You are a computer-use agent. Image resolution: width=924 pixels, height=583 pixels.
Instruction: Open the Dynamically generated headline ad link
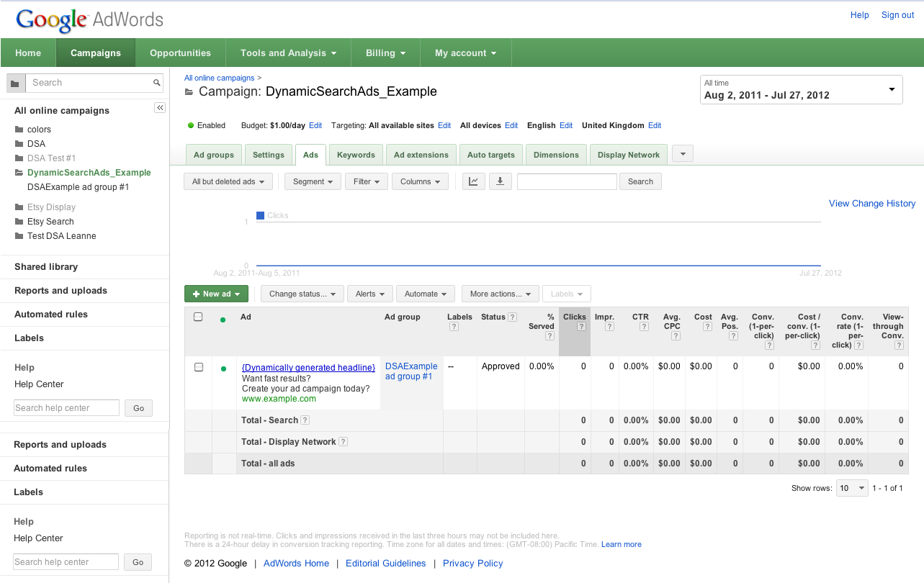308,368
